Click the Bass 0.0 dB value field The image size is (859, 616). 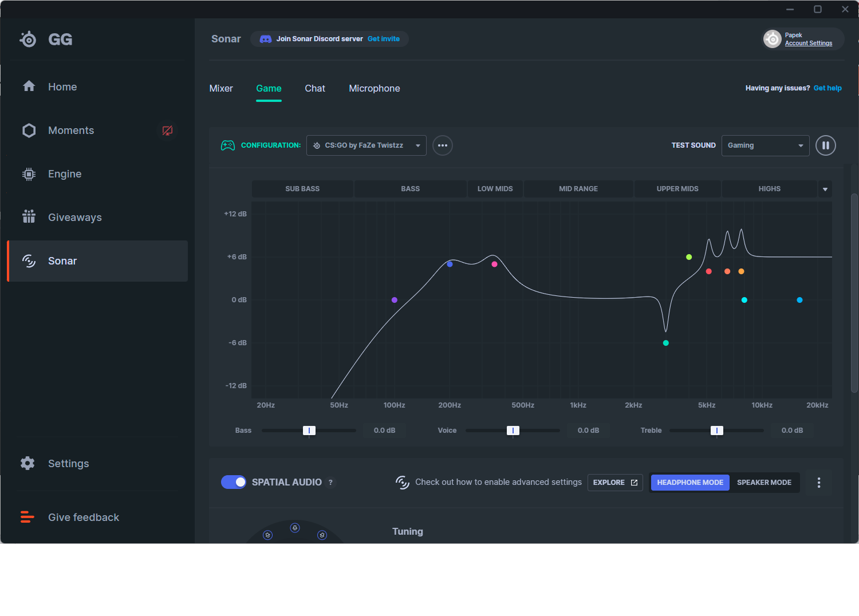[x=384, y=431]
